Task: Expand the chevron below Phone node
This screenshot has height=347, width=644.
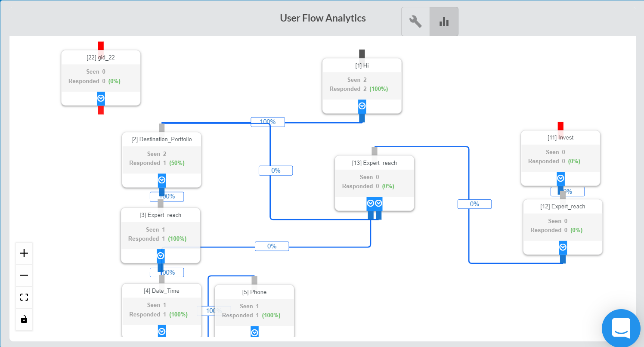Action: tap(254, 332)
